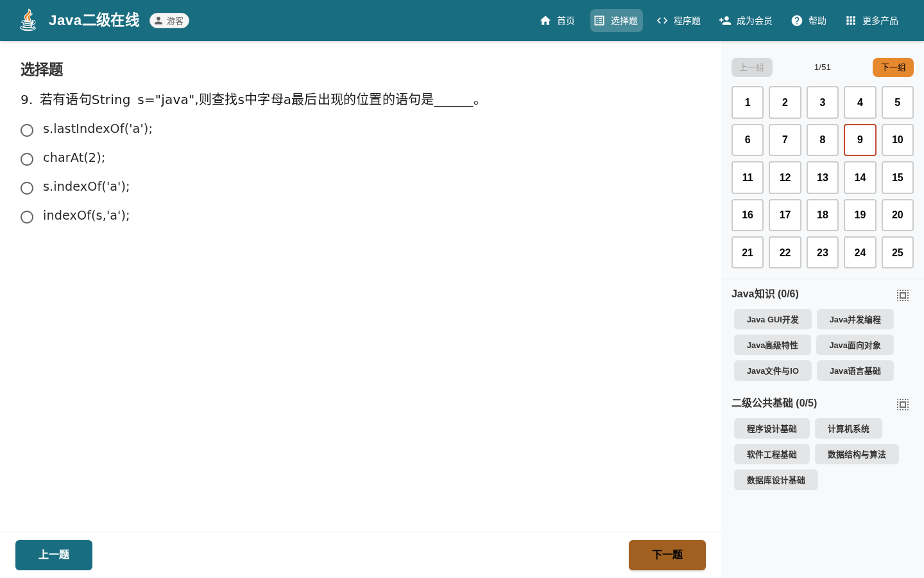Open 成为会员 page
The height and width of the screenshot is (578, 924).
(x=746, y=21)
